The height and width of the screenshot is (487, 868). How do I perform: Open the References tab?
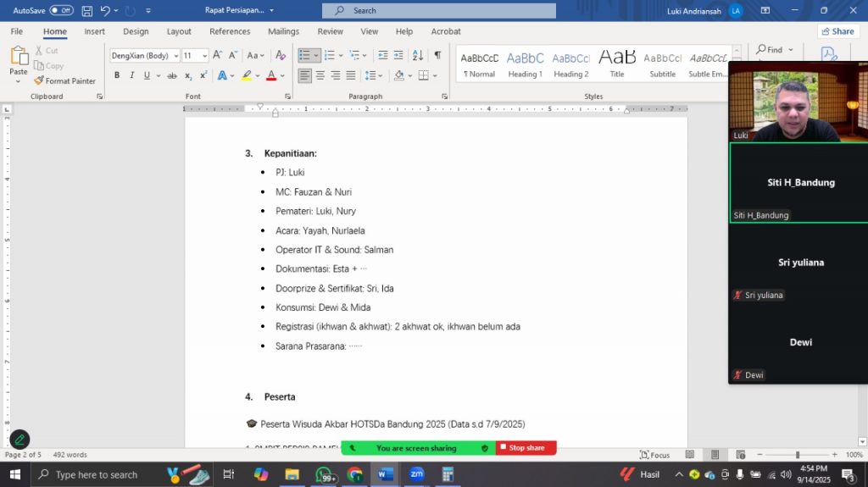click(x=230, y=31)
